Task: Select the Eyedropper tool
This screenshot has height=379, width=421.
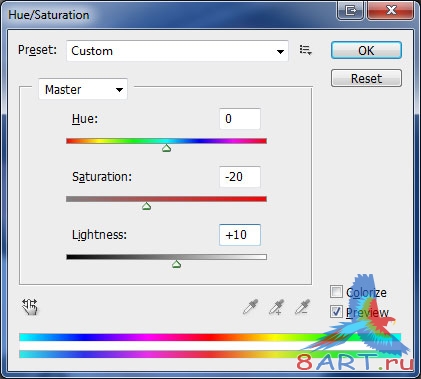Action: [x=251, y=307]
